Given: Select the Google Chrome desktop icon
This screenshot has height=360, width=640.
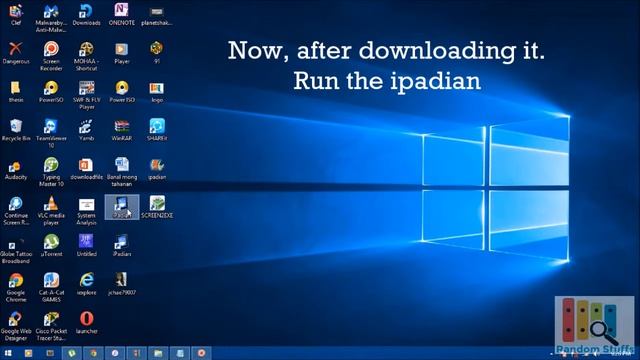Looking at the screenshot, I should click(16, 288).
